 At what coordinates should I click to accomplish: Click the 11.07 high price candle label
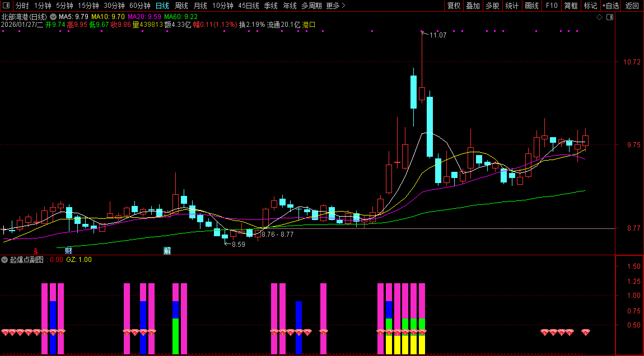coord(437,35)
